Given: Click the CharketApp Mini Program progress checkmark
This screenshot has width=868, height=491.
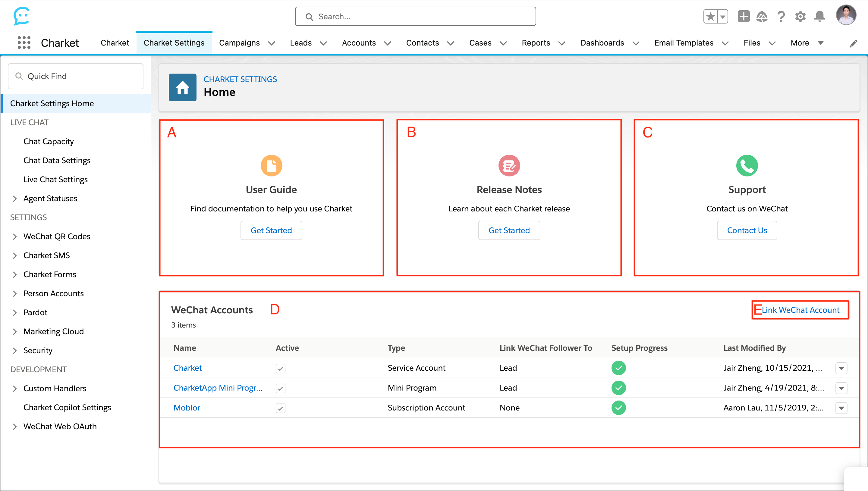Looking at the screenshot, I should 619,388.
